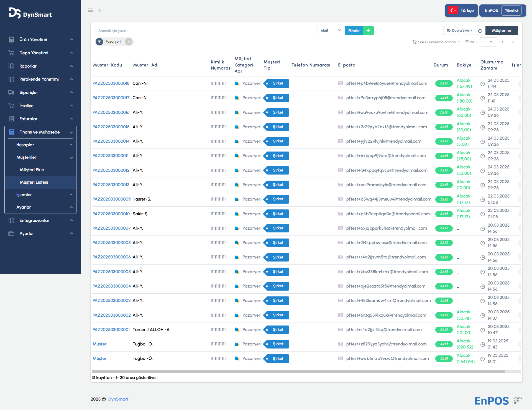Click the search input field
532x410 pixels.
point(206,30)
